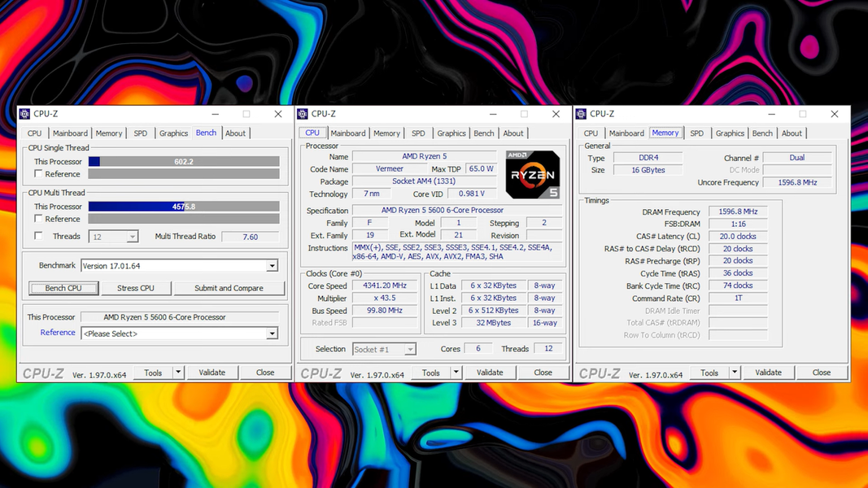Open Tools arrow menu in the Memory window
Screen dimensions: 868x488
[735, 373]
